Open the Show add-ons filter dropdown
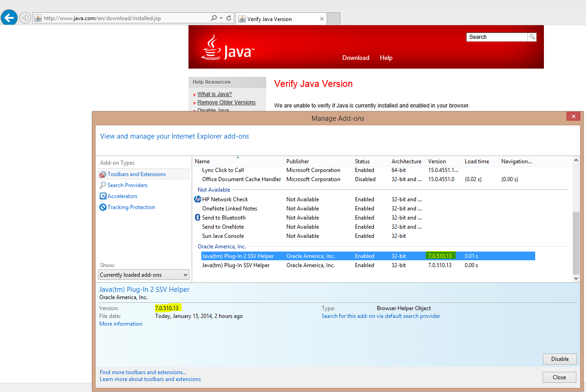 (144, 275)
